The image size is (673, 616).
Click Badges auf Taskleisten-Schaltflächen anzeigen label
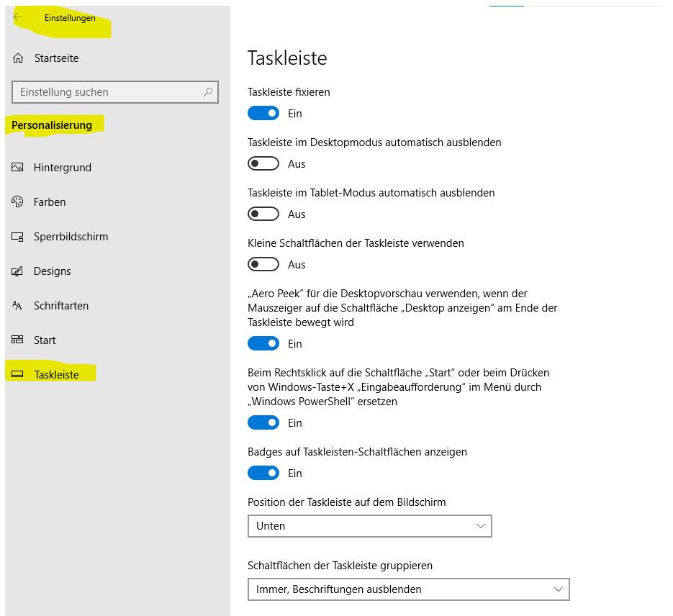tap(357, 452)
